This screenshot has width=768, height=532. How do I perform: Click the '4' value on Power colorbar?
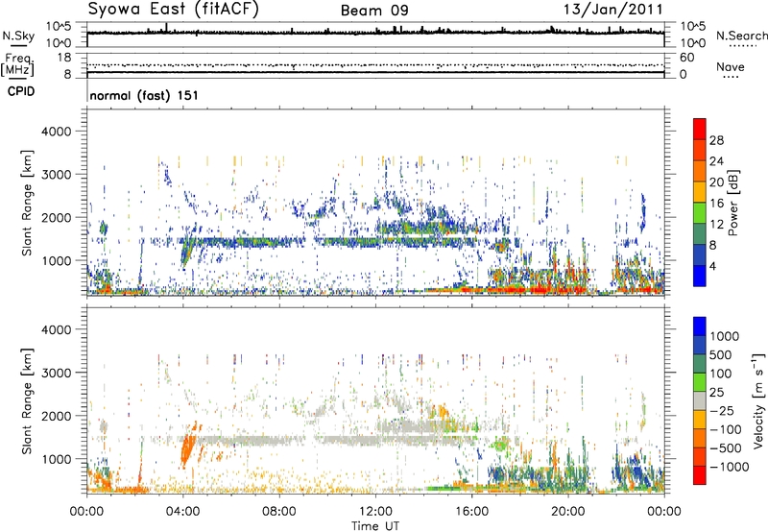tap(713, 266)
